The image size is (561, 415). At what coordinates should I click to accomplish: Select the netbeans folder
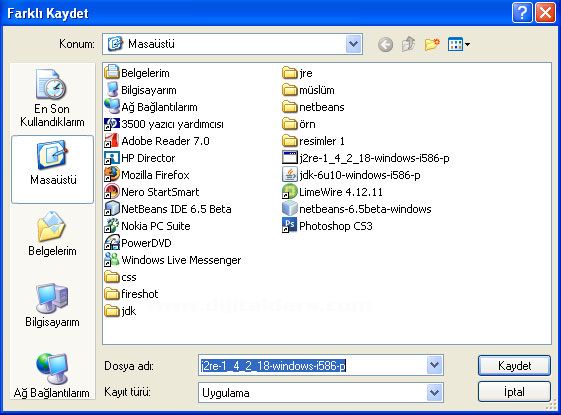(313, 107)
